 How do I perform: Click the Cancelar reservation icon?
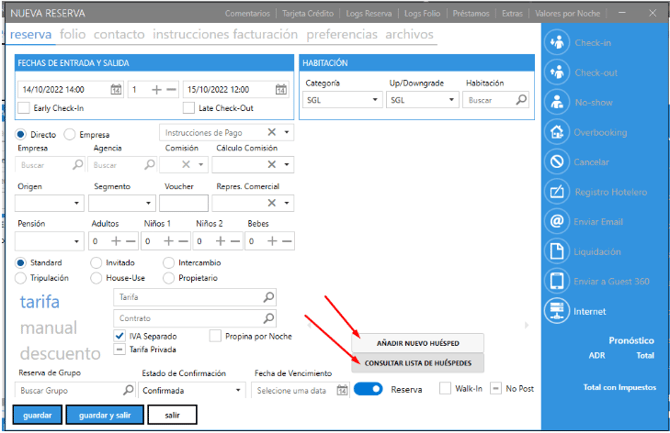[557, 161]
